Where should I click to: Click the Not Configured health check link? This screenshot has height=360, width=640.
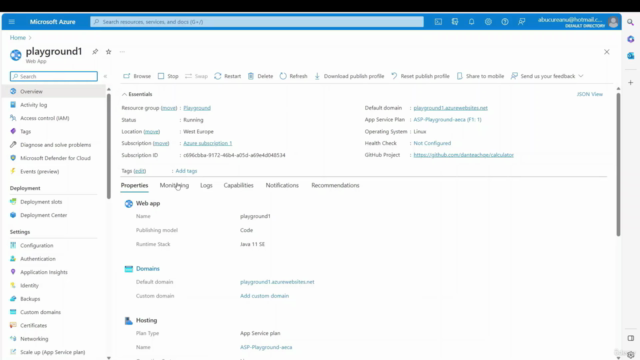pos(432,143)
